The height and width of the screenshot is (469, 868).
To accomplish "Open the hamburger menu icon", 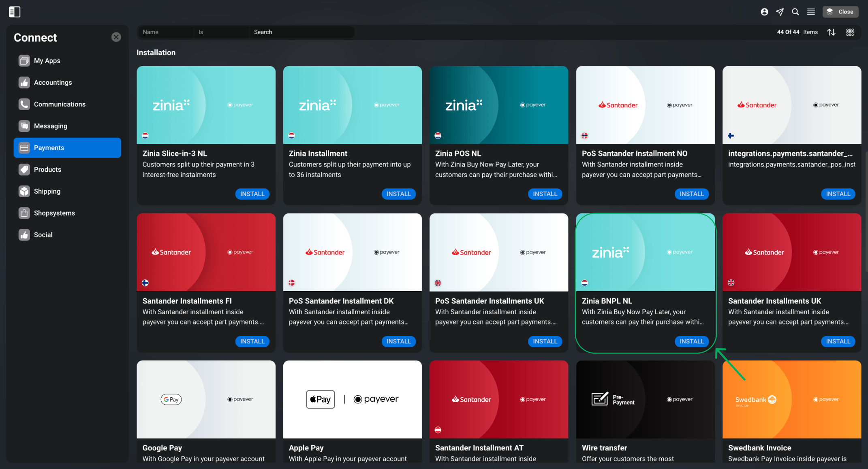I will (x=811, y=12).
